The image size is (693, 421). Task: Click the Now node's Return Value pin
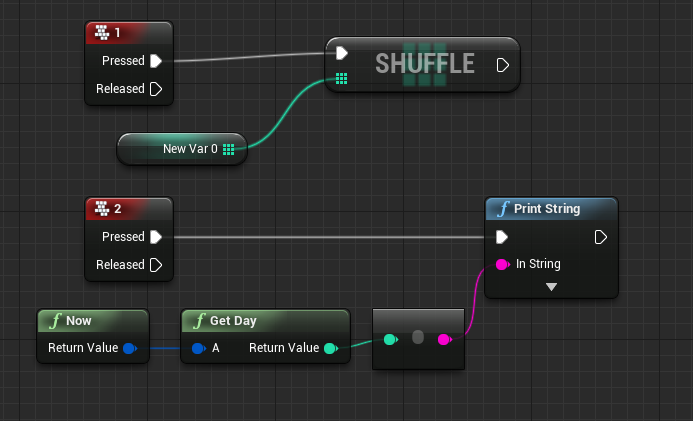click(x=129, y=349)
